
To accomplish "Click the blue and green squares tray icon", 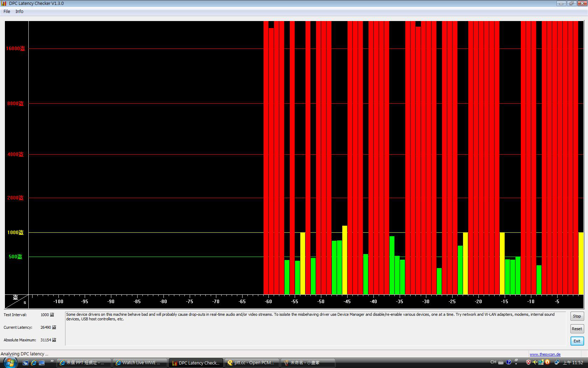I will pyautogui.click(x=541, y=362).
